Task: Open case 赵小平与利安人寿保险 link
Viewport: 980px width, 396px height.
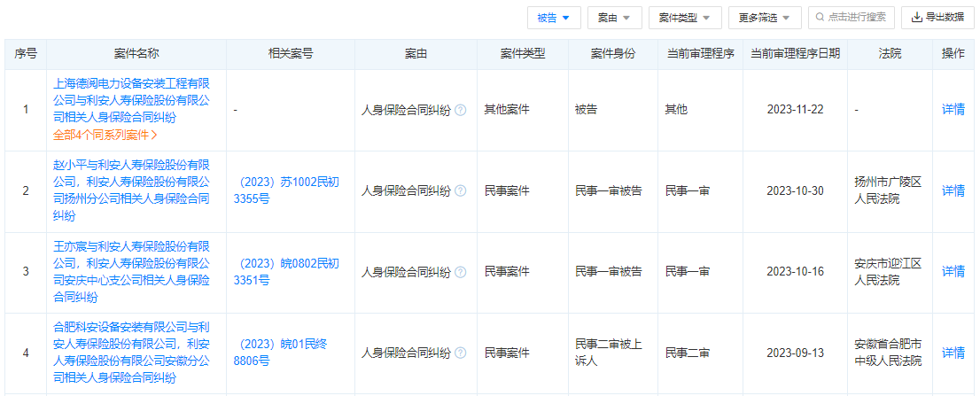Action: tap(131, 191)
